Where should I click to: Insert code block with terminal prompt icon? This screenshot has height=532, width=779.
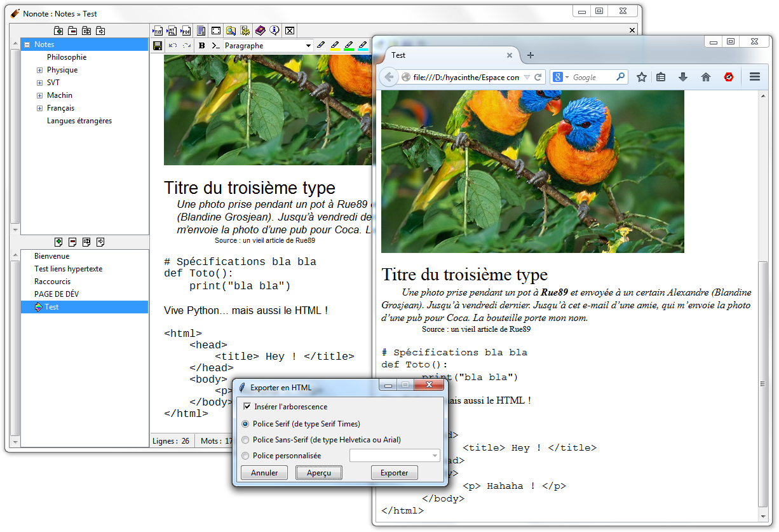[x=216, y=46]
